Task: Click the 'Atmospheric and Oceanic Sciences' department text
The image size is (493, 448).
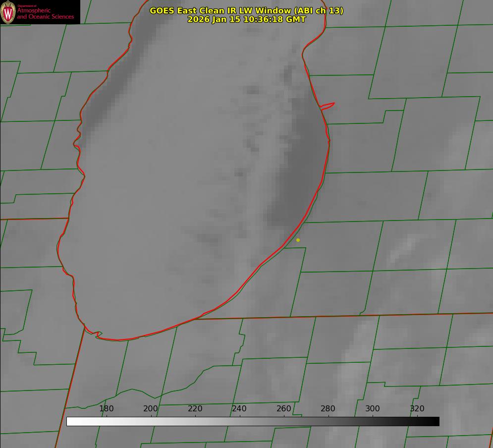Action: tap(45, 13)
